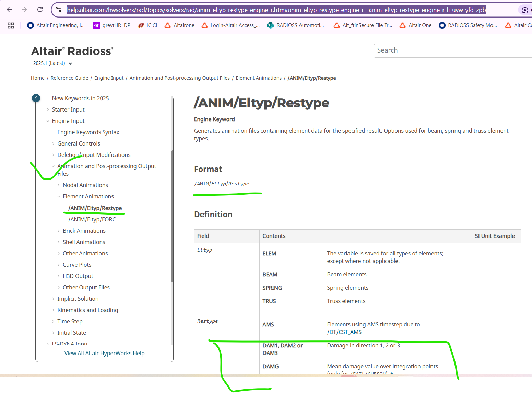The height and width of the screenshot is (393, 532).
Task: Open Altair Engineering bookmark
Action: 56,25
